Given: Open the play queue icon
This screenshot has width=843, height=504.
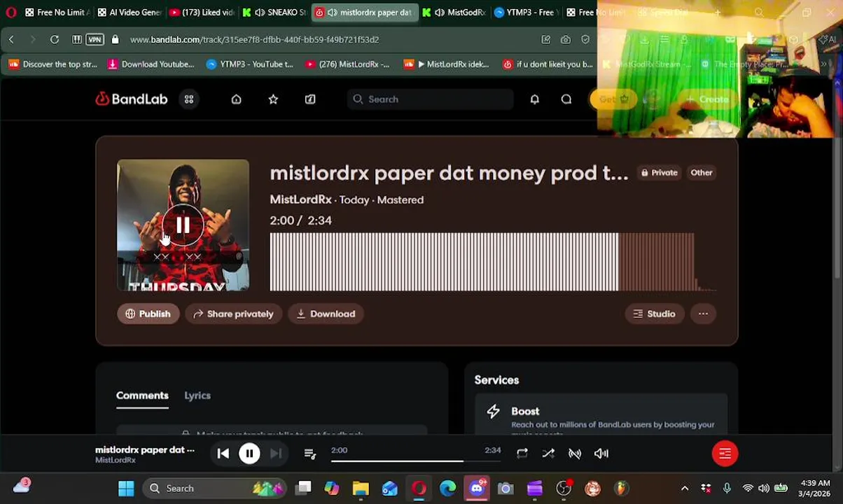Looking at the screenshot, I should tap(310, 454).
